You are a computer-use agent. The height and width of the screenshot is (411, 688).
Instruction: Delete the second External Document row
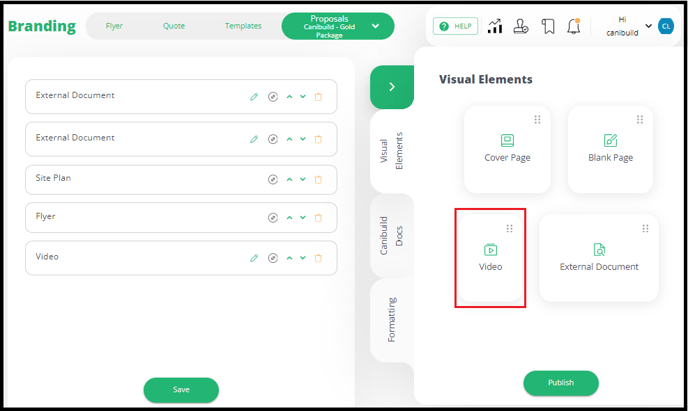(319, 139)
